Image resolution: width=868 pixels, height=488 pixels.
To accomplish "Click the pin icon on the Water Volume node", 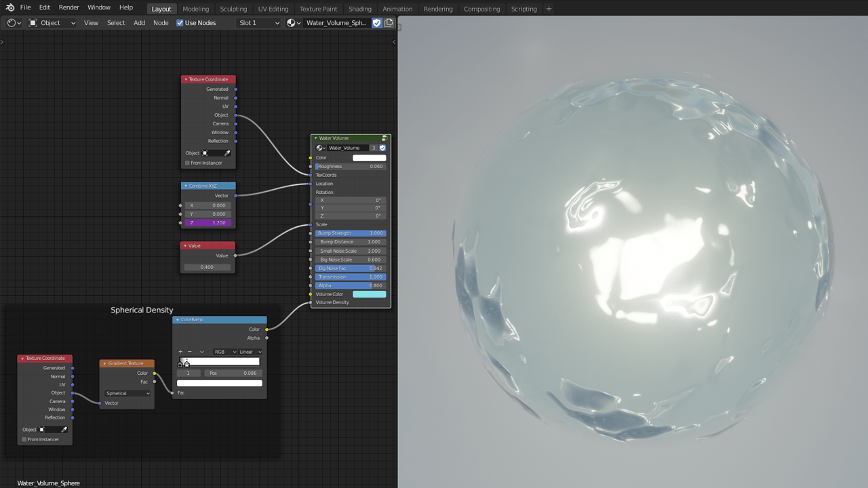I will [x=384, y=138].
